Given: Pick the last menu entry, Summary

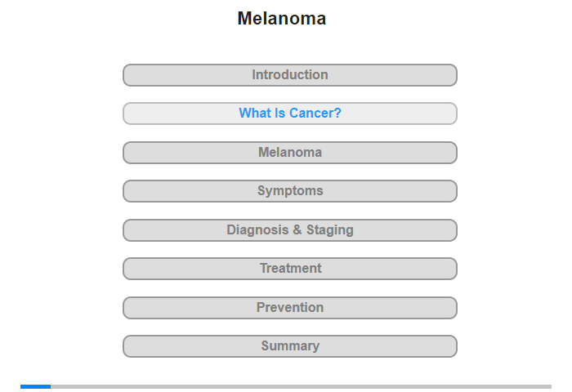Looking at the screenshot, I should (289, 346).
